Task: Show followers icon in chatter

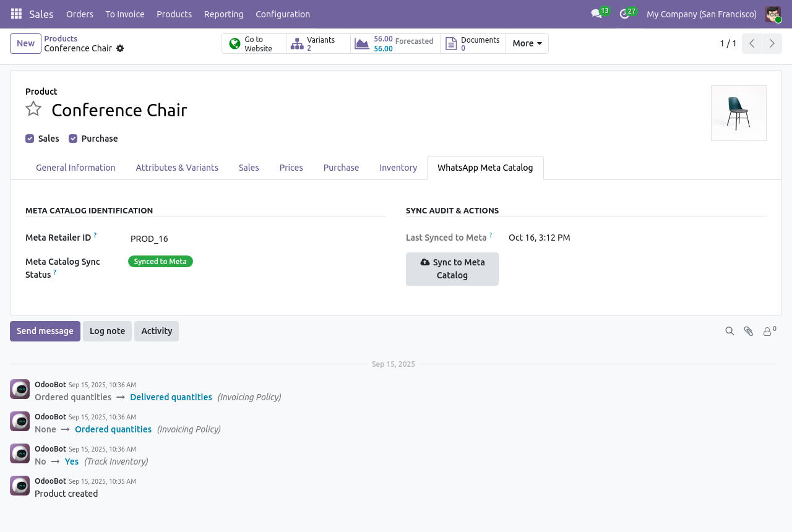Action: pyautogui.click(x=770, y=331)
